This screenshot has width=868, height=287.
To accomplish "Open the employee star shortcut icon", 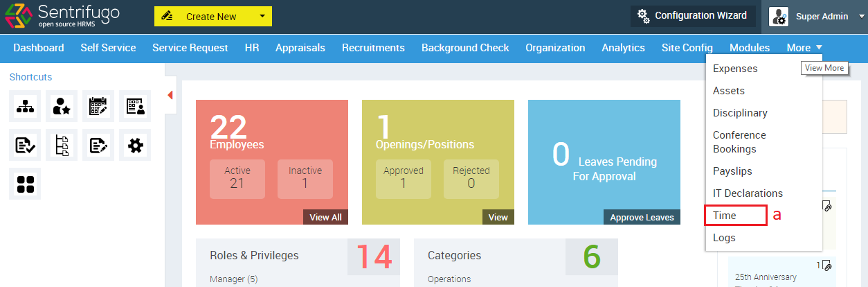I will click(62, 105).
